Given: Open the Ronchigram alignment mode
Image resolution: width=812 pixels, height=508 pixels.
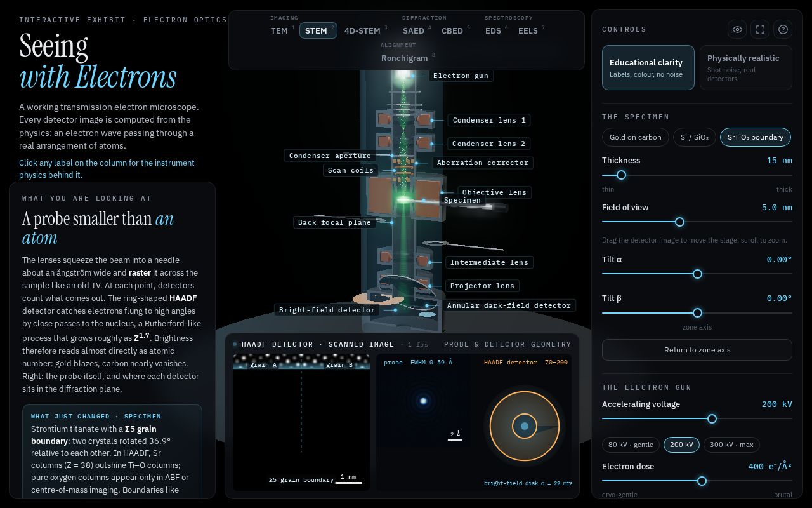Looking at the screenshot, I should 407,58.
